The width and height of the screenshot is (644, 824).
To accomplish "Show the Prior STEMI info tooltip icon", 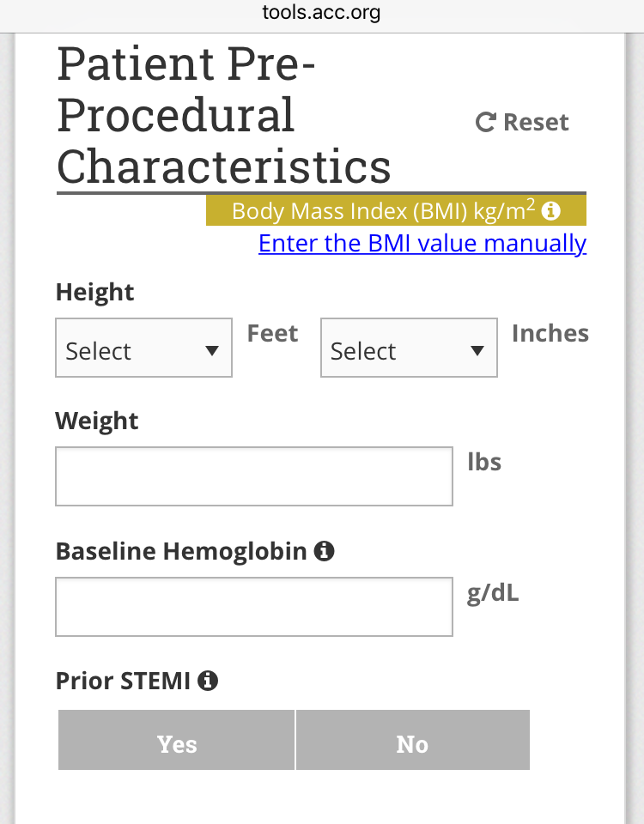I will point(207,682).
